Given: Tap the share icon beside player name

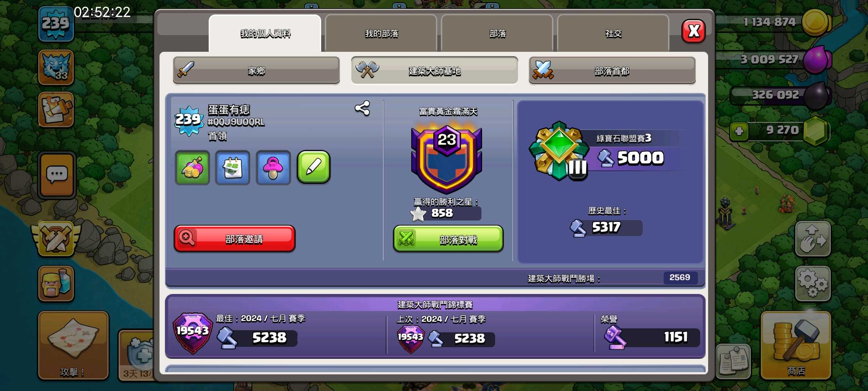Looking at the screenshot, I should pos(362,108).
